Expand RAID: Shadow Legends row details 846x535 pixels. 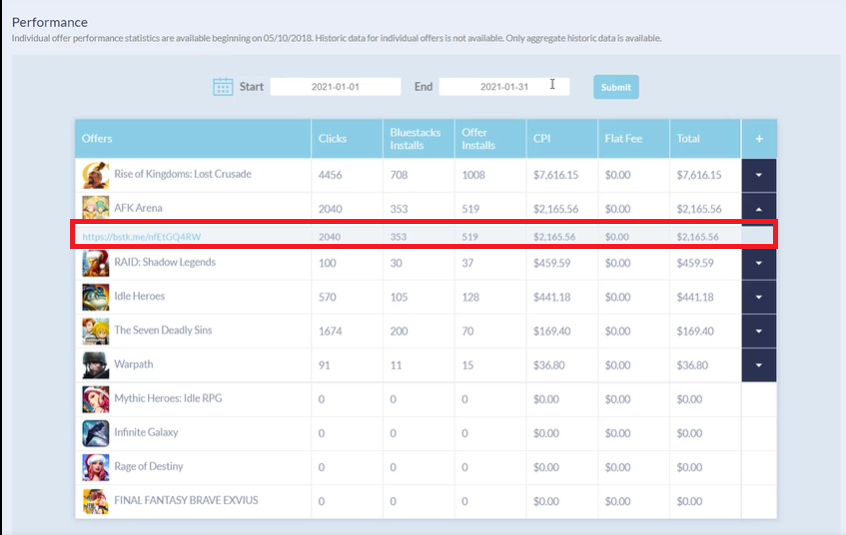coord(759,263)
